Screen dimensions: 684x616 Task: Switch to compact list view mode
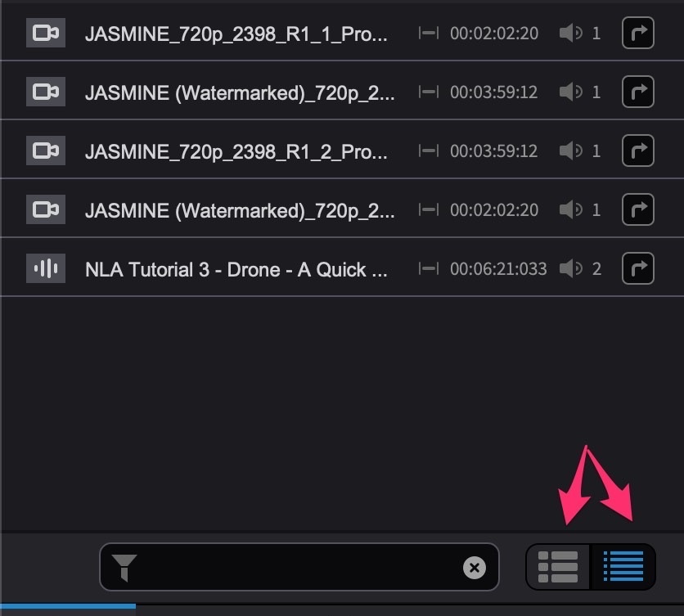[623, 567]
